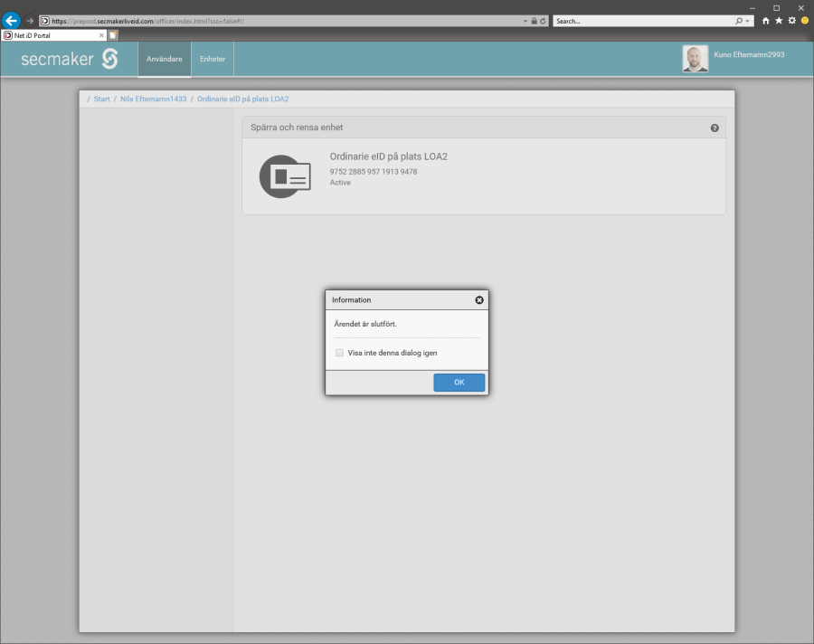Open favorites star icon
This screenshot has width=814, height=644.
tap(779, 21)
